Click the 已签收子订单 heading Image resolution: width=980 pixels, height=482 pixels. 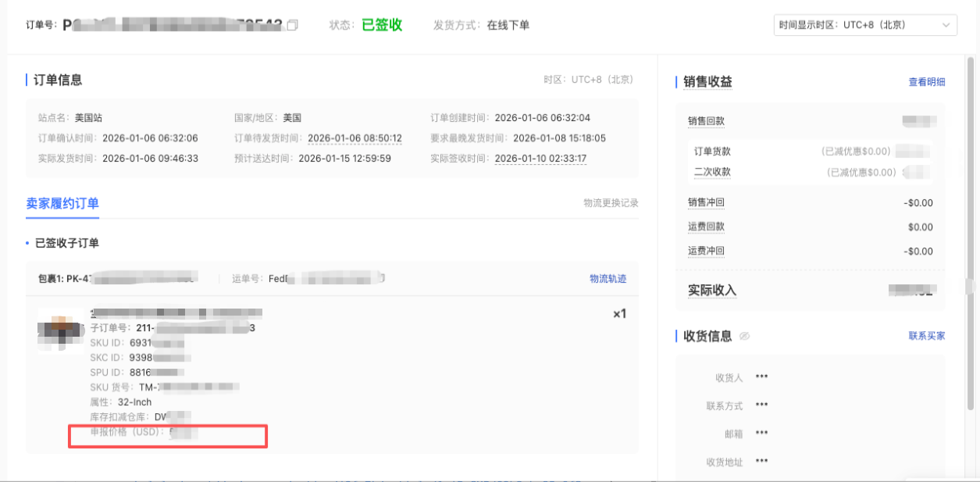point(67,243)
